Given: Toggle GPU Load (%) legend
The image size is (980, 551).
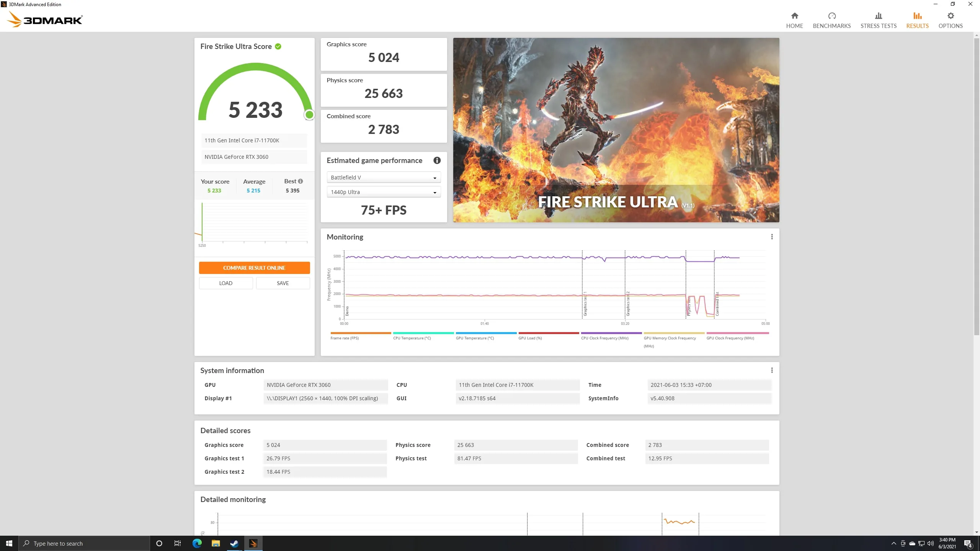Looking at the screenshot, I should click(x=549, y=336).
